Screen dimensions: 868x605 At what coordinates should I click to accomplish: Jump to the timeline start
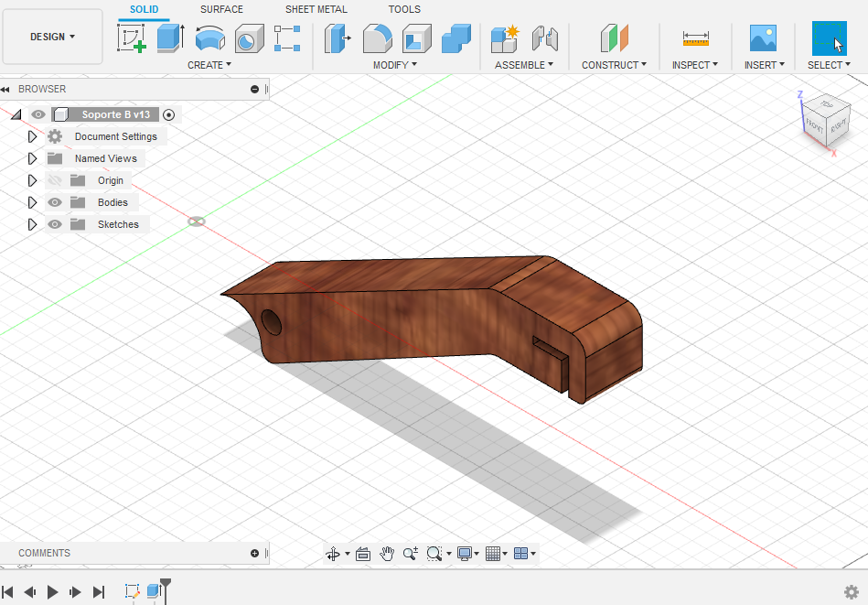[7, 592]
